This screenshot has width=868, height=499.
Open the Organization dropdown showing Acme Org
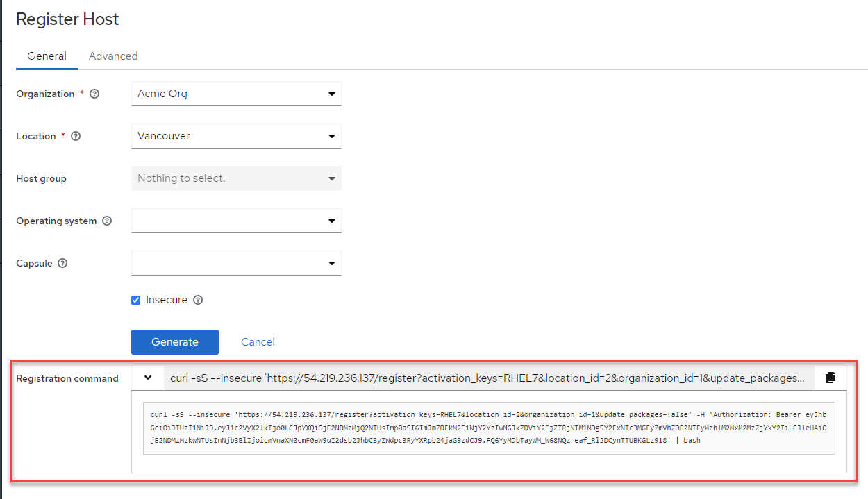236,94
